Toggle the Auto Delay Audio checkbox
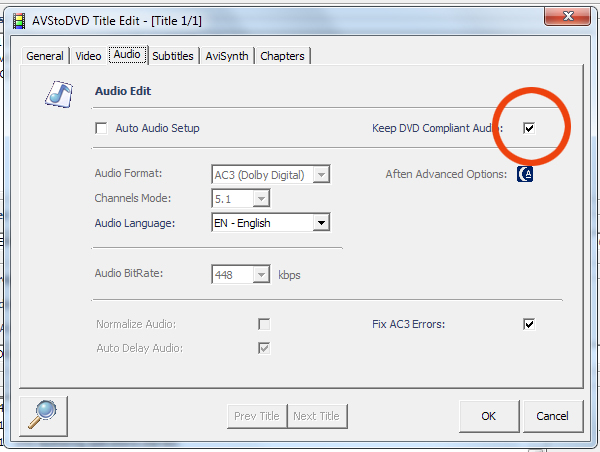The height and width of the screenshot is (452, 600). [264, 348]
